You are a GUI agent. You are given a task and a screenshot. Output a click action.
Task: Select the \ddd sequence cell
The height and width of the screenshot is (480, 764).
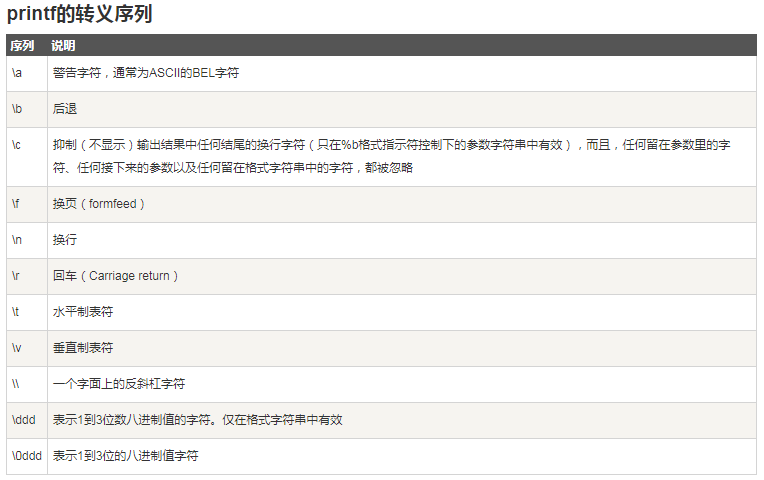[27, 421]
